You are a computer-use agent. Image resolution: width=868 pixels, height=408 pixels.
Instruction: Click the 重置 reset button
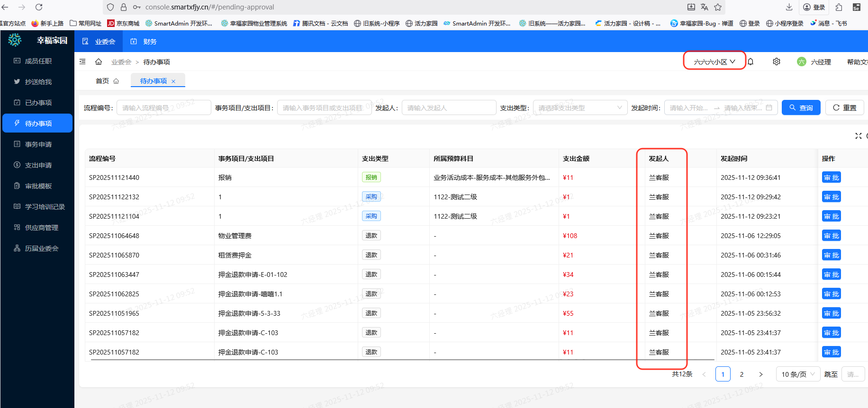point(844,108)
